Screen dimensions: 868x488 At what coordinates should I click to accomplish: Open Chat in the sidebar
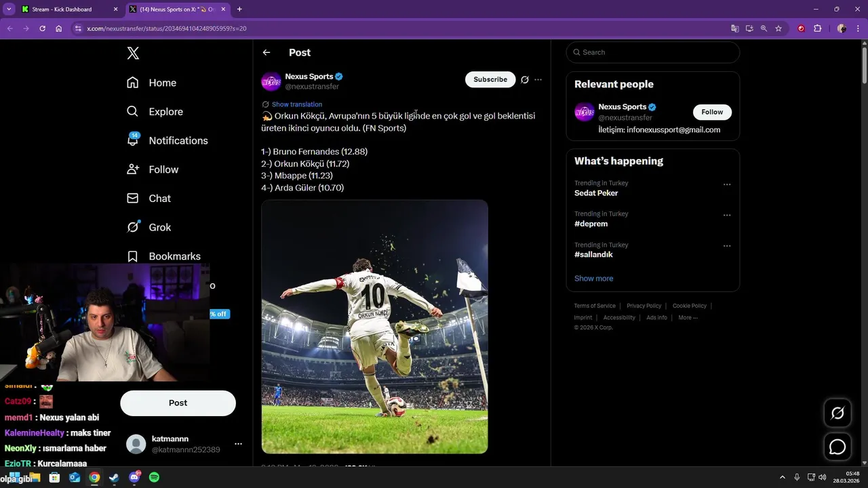(x=149, y=199)
